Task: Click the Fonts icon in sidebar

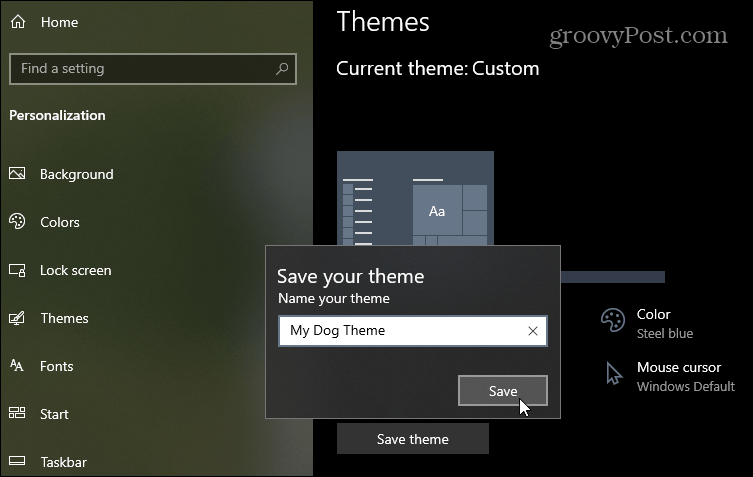Action: point(17,366)
